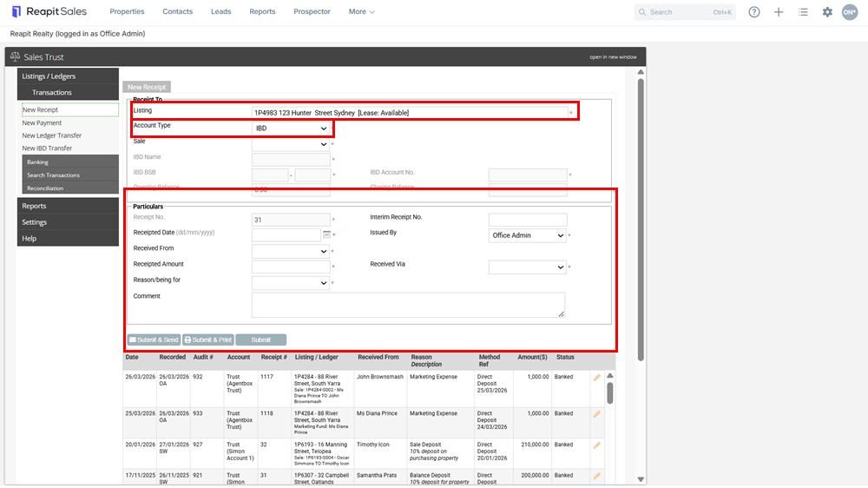The image size is (868, 488).
Task: Click the Receipted Amount field
Action: click(291, 267)
